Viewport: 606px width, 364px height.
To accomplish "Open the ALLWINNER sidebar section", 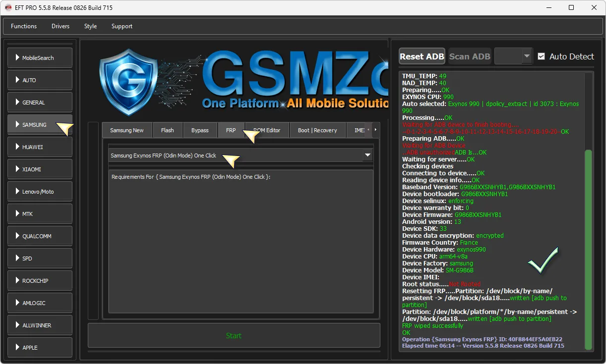I will (x=40, y=325).
